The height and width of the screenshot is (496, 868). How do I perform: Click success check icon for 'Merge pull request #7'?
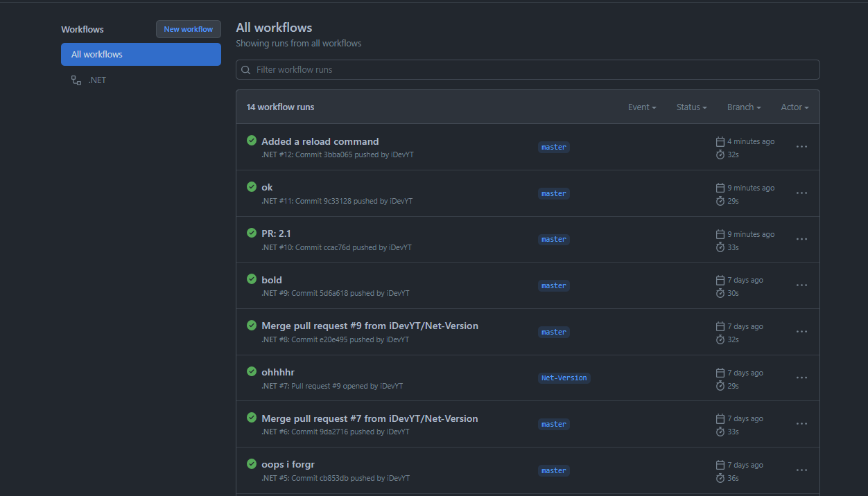[252, 418]
